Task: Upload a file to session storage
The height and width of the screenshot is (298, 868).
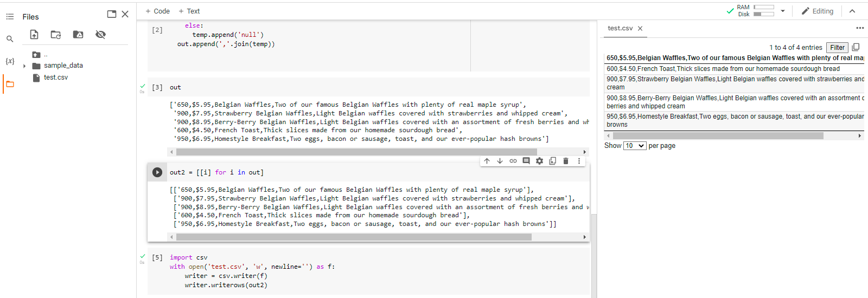Action: click(34, 35)
